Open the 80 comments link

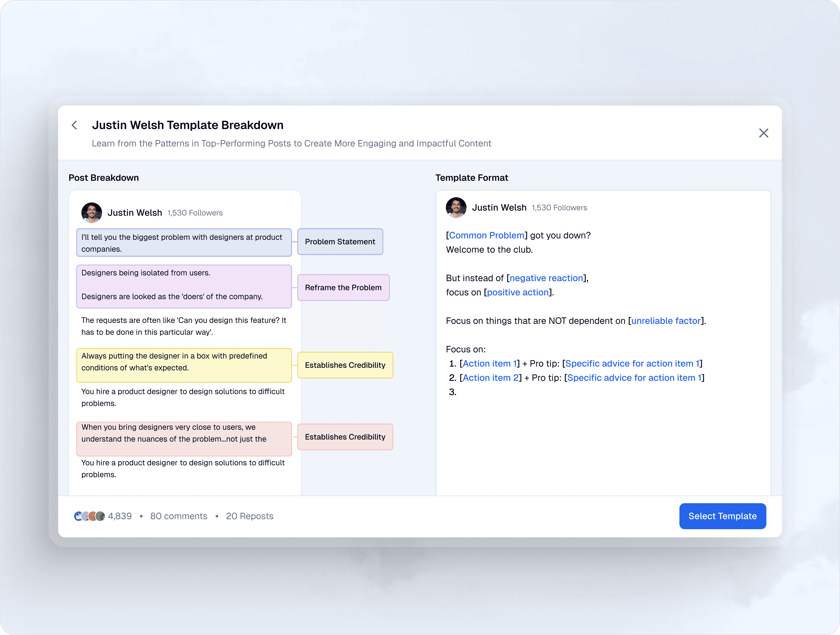click(x=179, y=516)
